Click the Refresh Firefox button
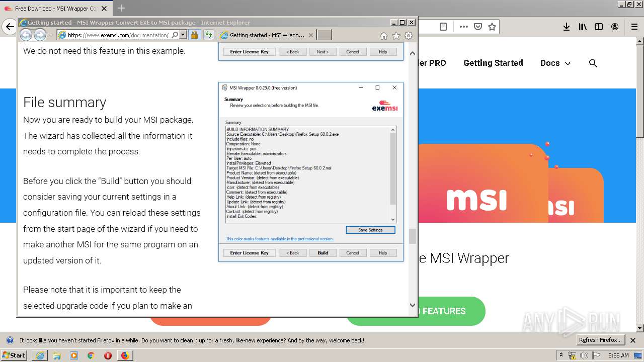The height and width of the screenshot is (362, 644). (600, 340)
